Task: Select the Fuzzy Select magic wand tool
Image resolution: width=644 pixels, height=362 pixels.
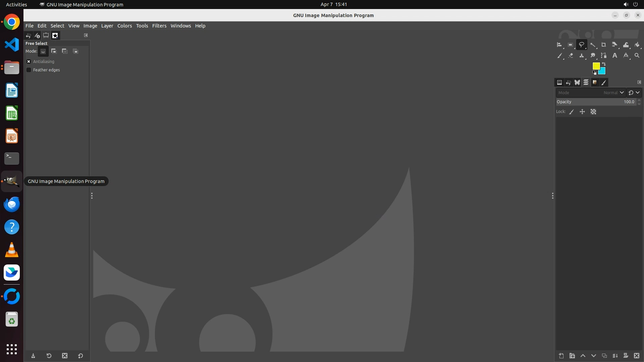Action: pos(593,45)
